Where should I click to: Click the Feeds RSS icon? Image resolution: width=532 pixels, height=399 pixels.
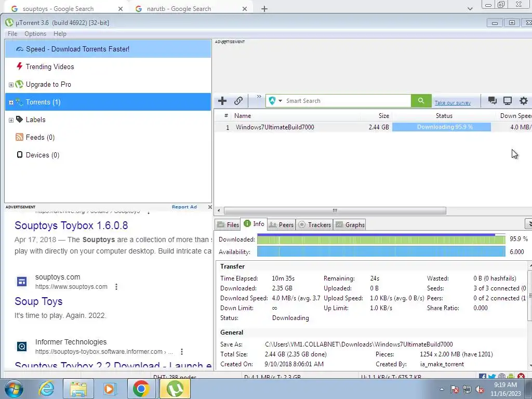pyautogui.click(x=19, y=137)
